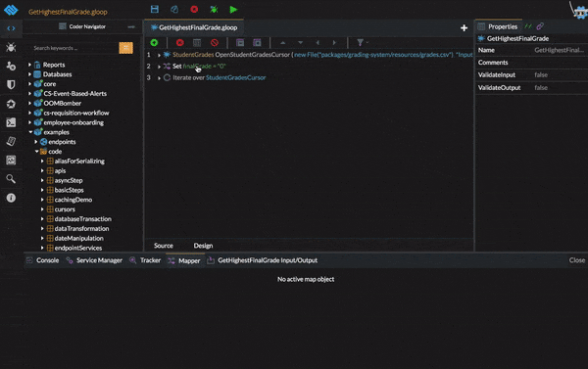Open the info icon in the sidebar
Screen dimensions: 588x369
pyautogui.click(x=11, y=198)
